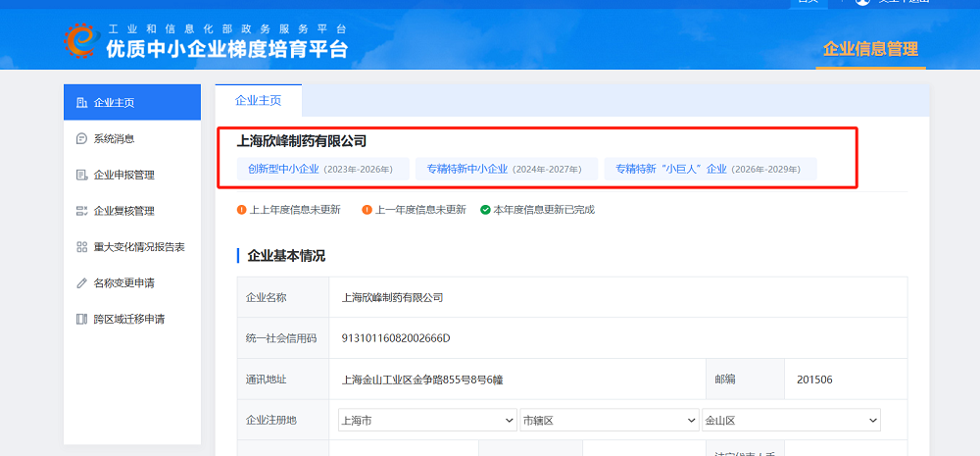
Task: Click the 统一社会信用码 label cell
Action: click(x=283, y=338)
